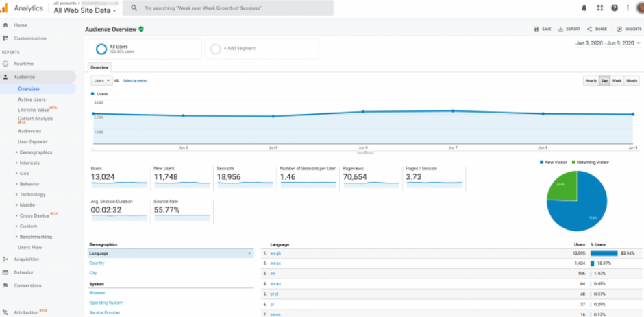Click the Select a metric link

point(135,80)
